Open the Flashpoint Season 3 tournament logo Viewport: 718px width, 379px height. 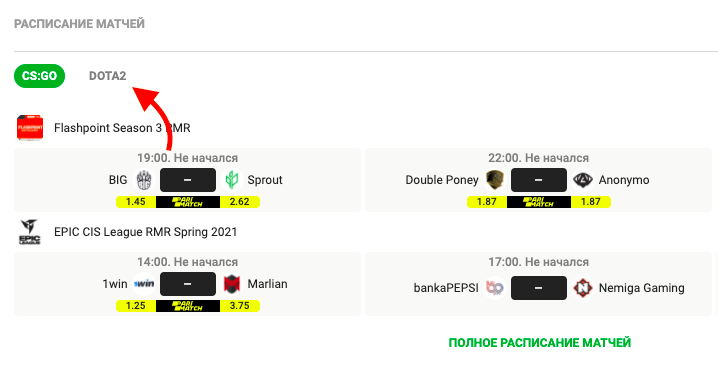click(30, 128)
